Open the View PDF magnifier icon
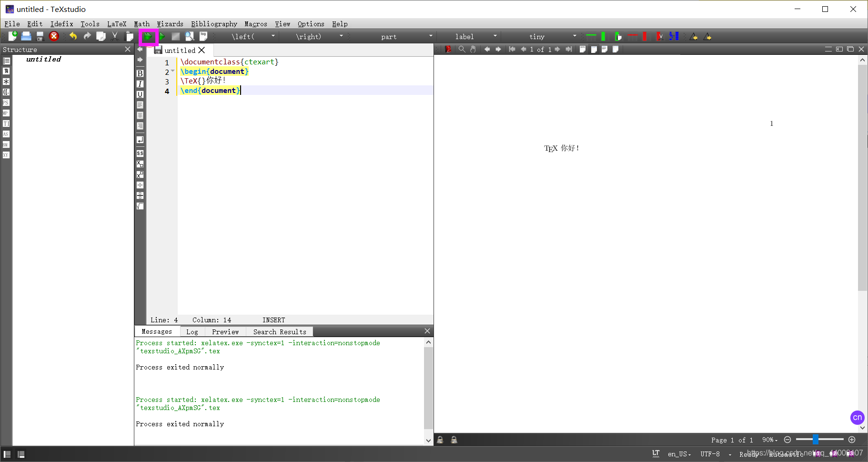868x462 pixels. (x=190, y=36)
